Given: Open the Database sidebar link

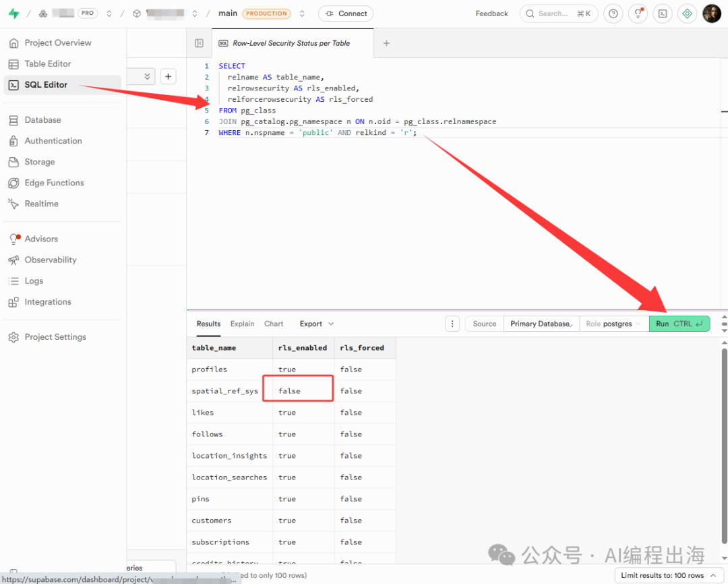Looking at the screenshot, I should click(62, 120).
